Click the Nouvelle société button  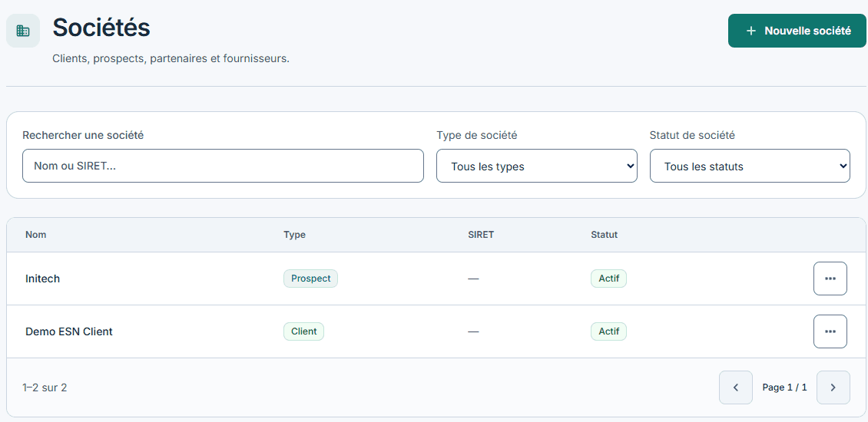pos(797,31)
